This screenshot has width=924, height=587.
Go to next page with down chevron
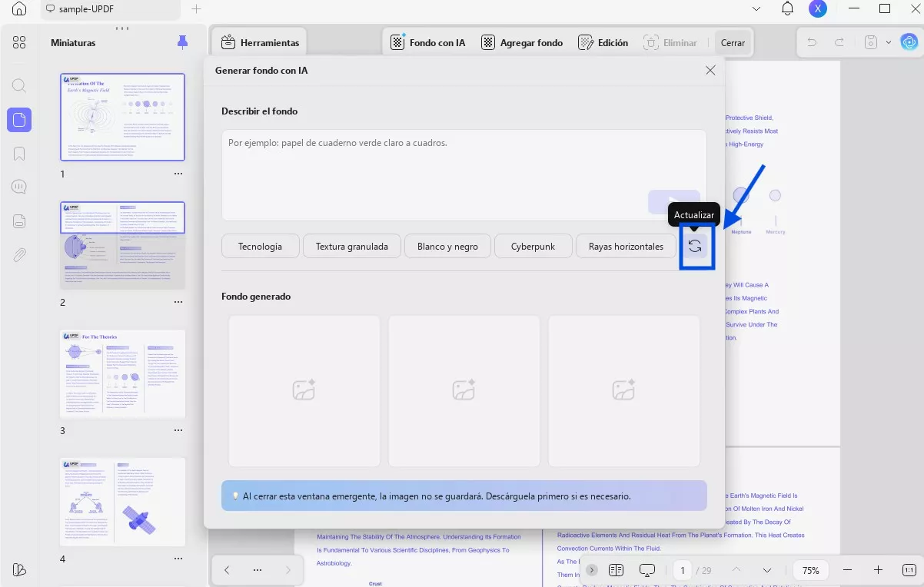pos(767,570)
